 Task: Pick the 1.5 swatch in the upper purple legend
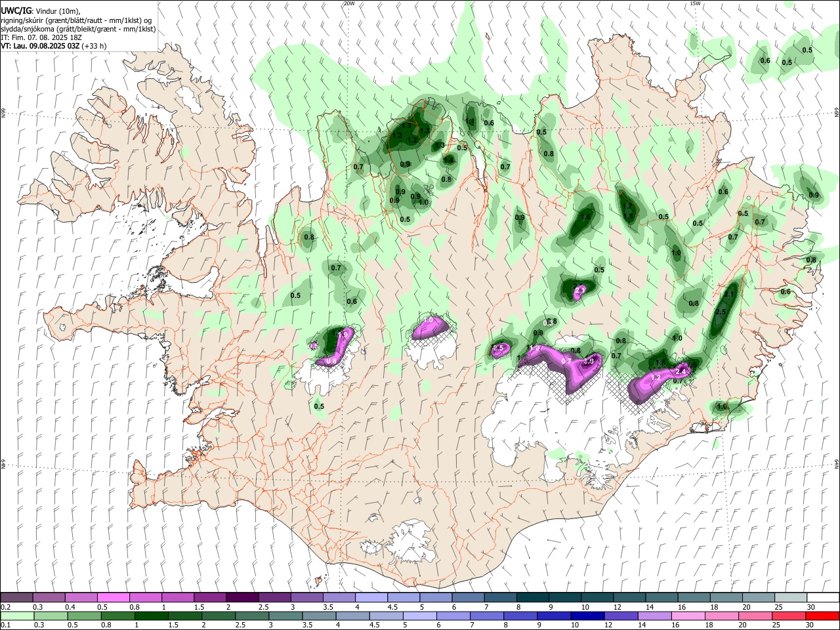[210, 597]
